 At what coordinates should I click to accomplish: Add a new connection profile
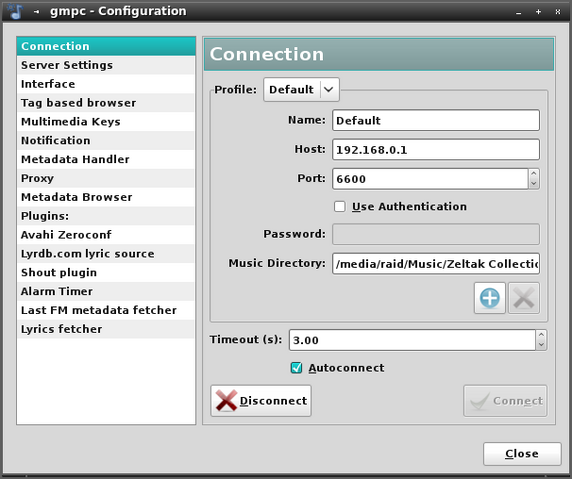(490, 298)
